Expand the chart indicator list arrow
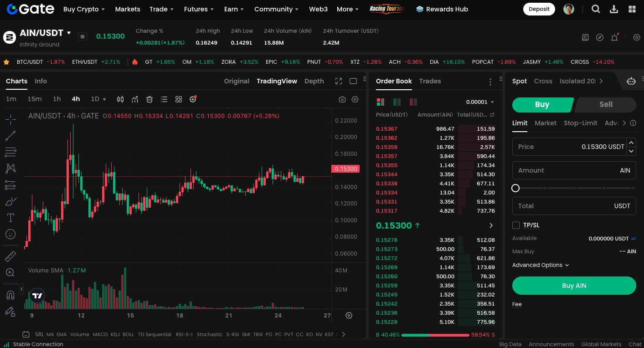 pos(344,334)
